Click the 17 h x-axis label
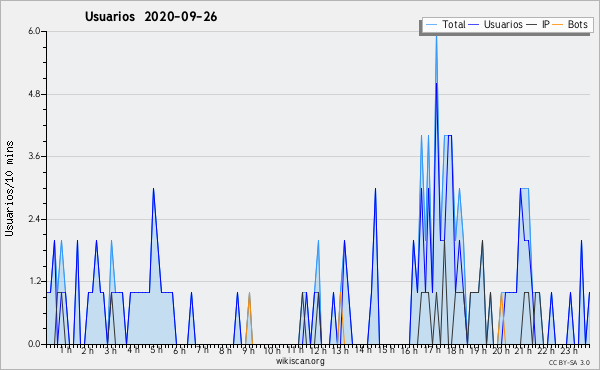 point(432,350)
